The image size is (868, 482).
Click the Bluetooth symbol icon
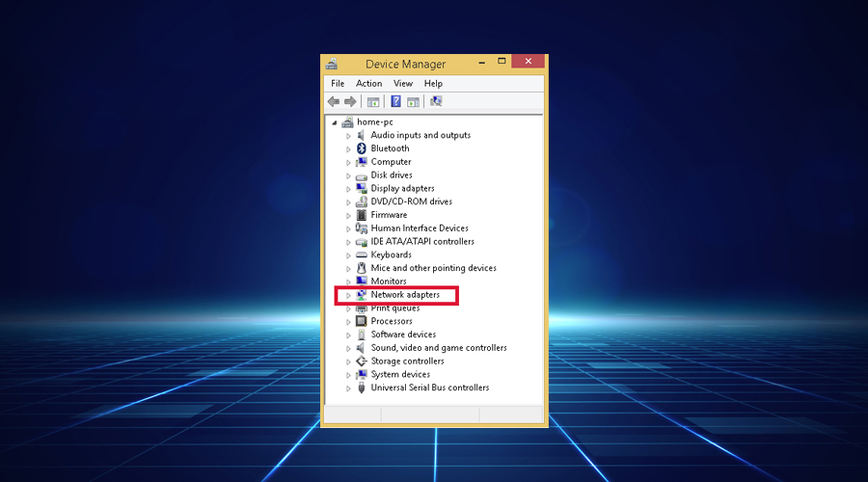point(361,148)
